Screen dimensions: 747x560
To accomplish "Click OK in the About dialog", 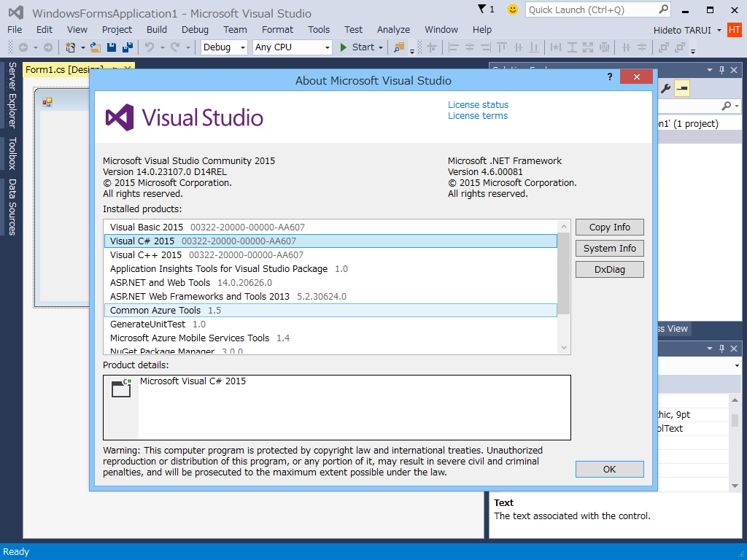I will coord(609,469).
